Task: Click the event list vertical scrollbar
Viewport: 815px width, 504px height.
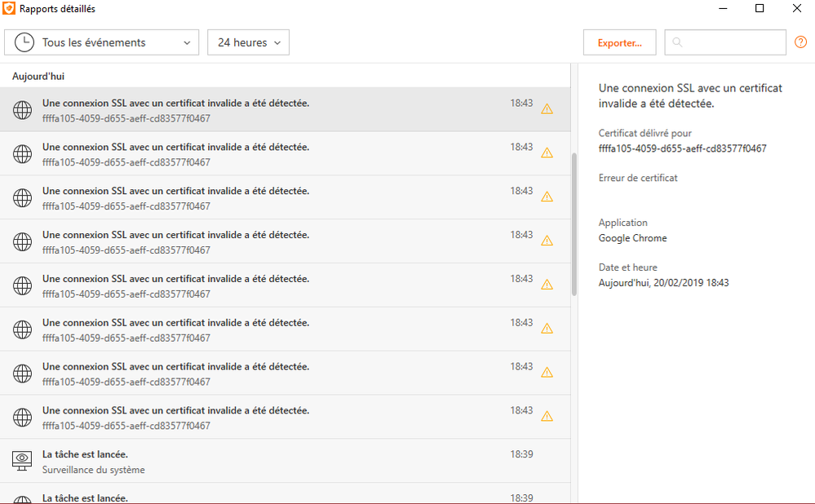Action: tap(574, 220)
